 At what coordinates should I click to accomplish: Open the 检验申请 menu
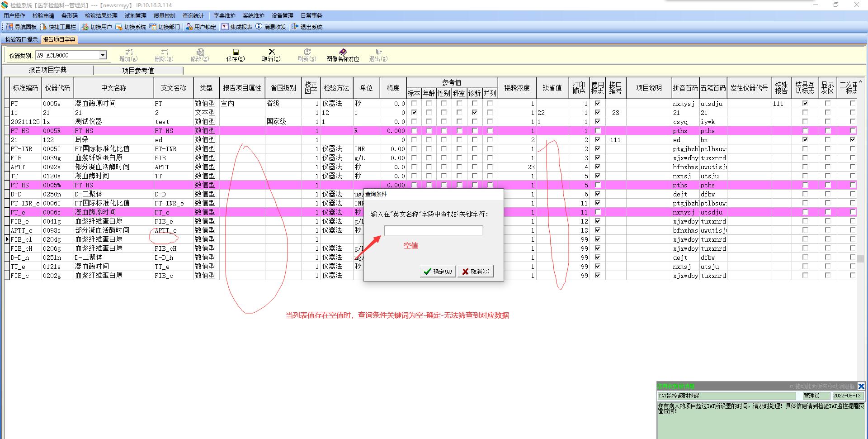(x=43, y=16)
